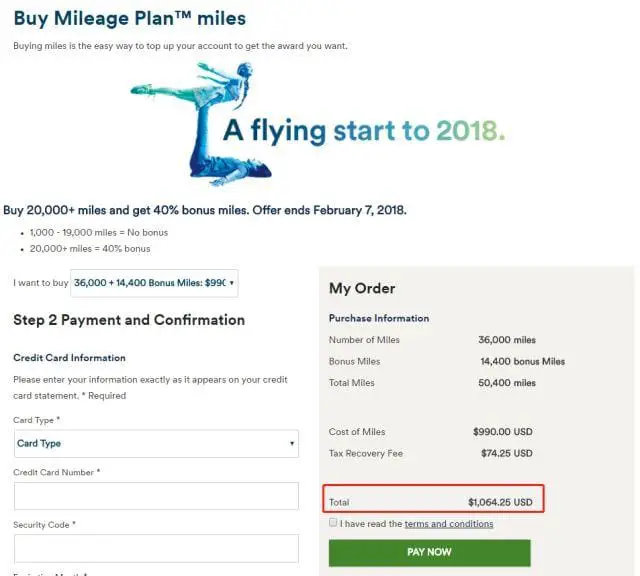Click 'Step 2 Payment and Confirmation' heading
The width and height of the screenshot is (640, 576).
(129, 320)
